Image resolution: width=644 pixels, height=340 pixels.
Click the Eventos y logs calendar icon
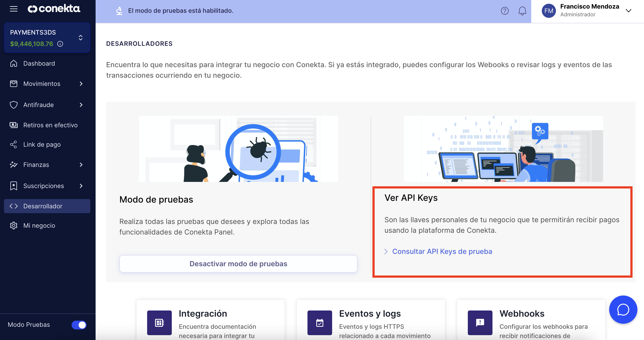pyautogui.click(x=320, y=323)
